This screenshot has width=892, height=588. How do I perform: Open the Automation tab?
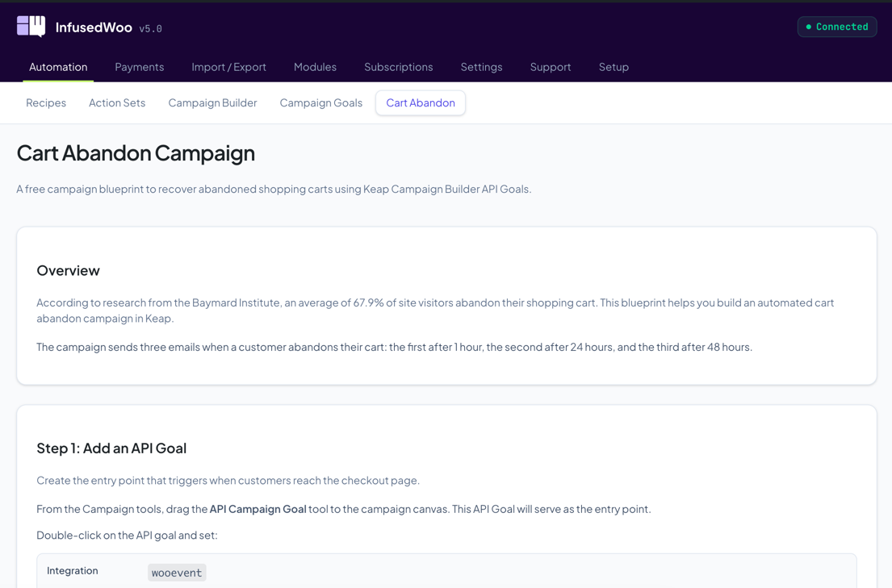point(58,67)
